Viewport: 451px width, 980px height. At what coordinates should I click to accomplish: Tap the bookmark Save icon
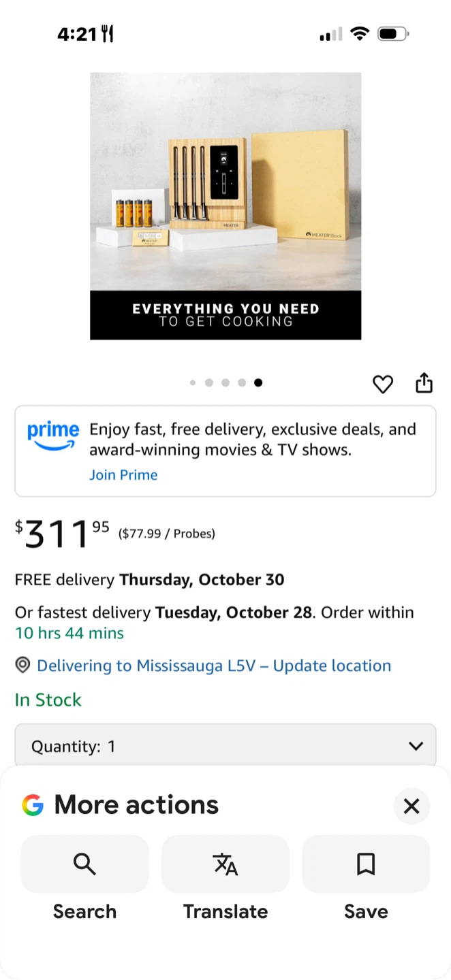(x=366, y=864)
